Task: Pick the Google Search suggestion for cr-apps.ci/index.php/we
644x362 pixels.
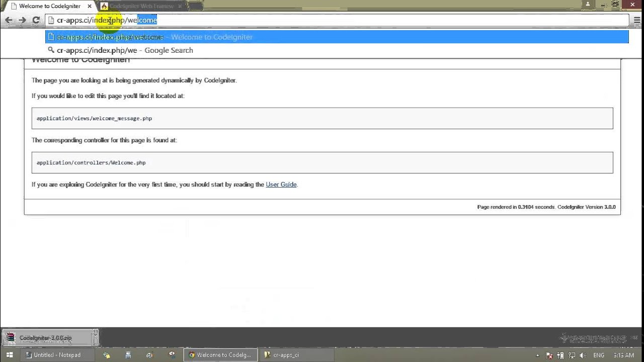Action: click(337, 50)
